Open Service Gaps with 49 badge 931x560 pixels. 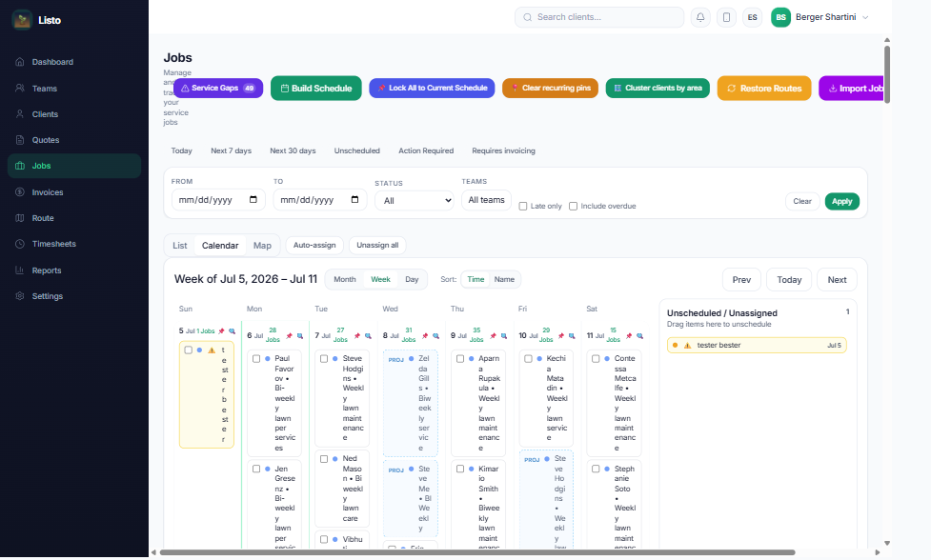point(218,88)
